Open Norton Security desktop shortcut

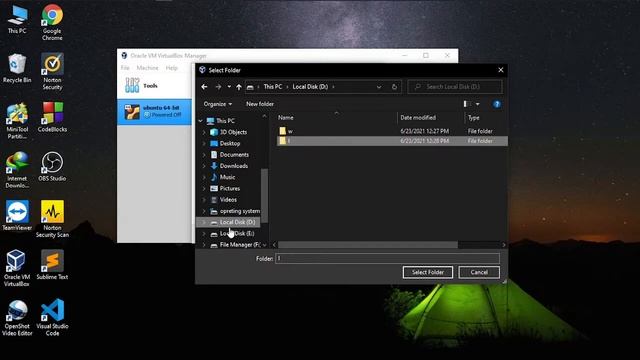click(52, 71)
